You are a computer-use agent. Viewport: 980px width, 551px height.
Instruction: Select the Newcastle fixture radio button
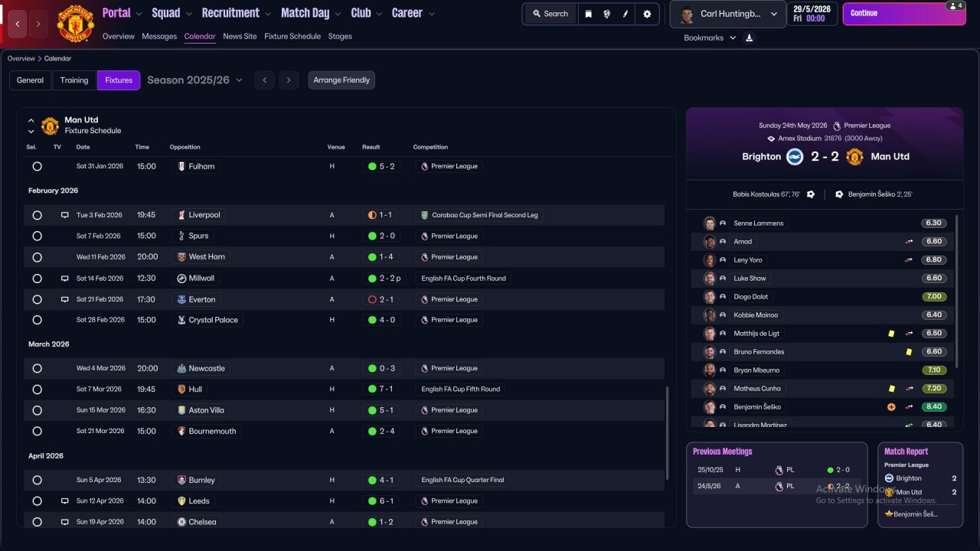click(37, 368)
